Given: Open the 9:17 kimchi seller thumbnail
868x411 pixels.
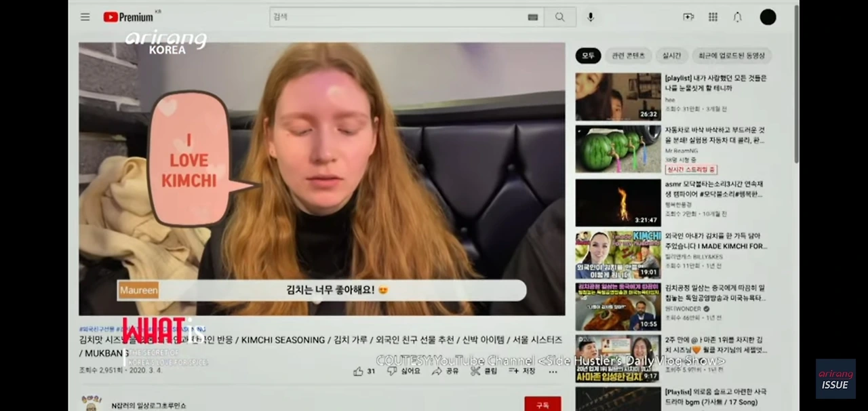Looking at the screenshot, I should [x=618, y=359].
